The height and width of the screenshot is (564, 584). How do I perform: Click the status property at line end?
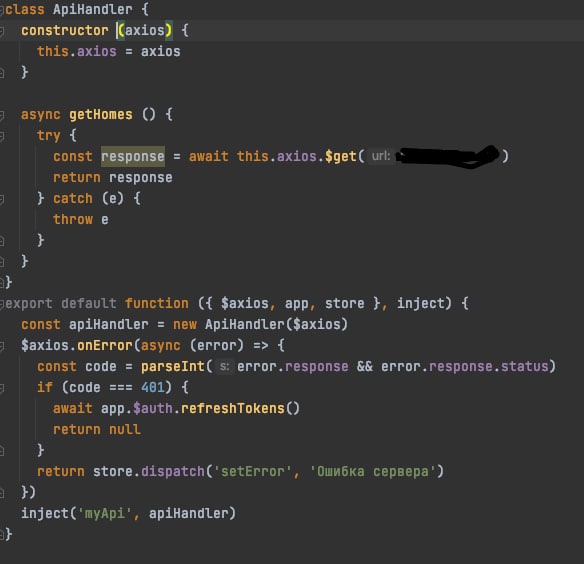click(x=524, y=367)
